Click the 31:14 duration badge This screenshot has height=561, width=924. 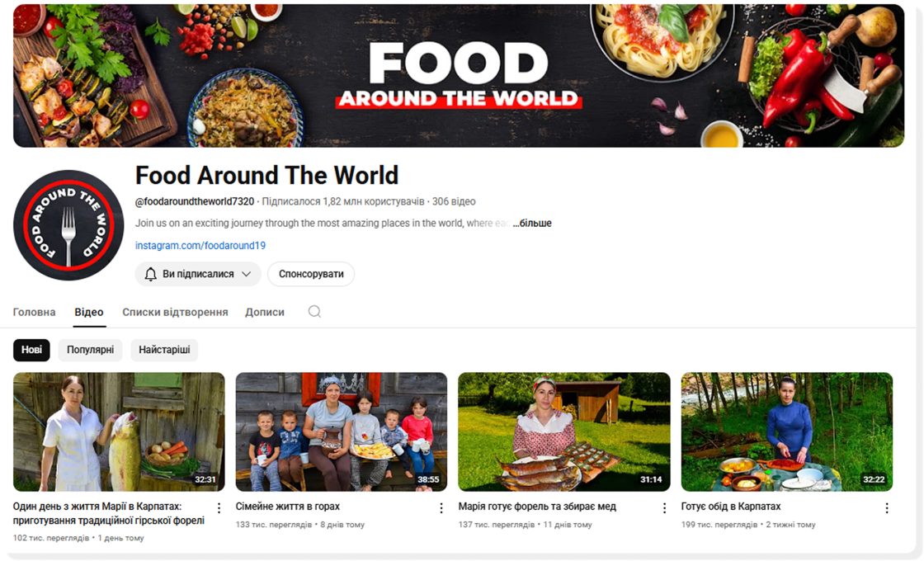point(651,479)
